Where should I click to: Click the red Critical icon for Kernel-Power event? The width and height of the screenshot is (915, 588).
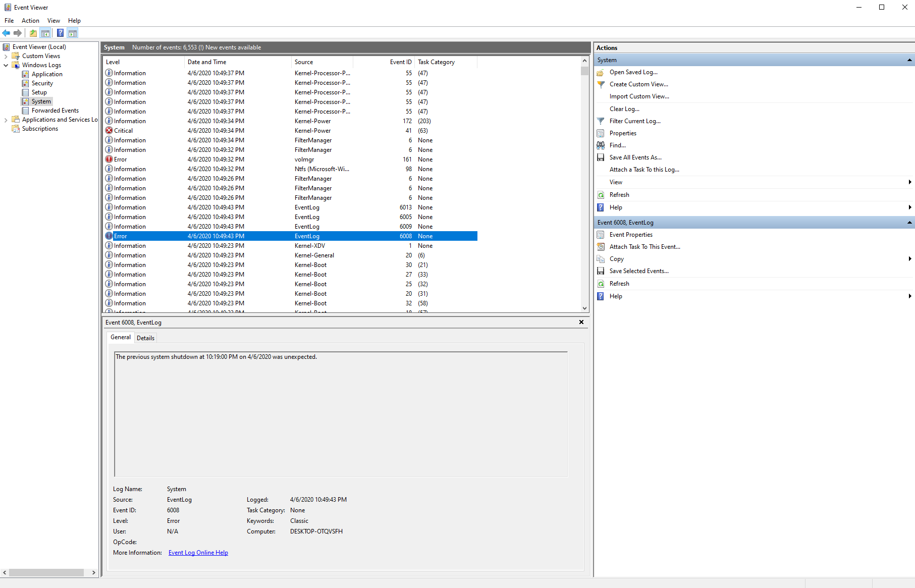(109, 130)
